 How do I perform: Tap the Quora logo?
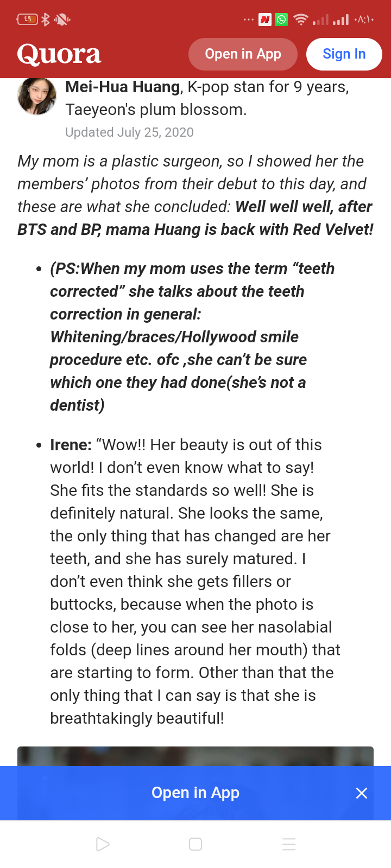click(59, 54)
